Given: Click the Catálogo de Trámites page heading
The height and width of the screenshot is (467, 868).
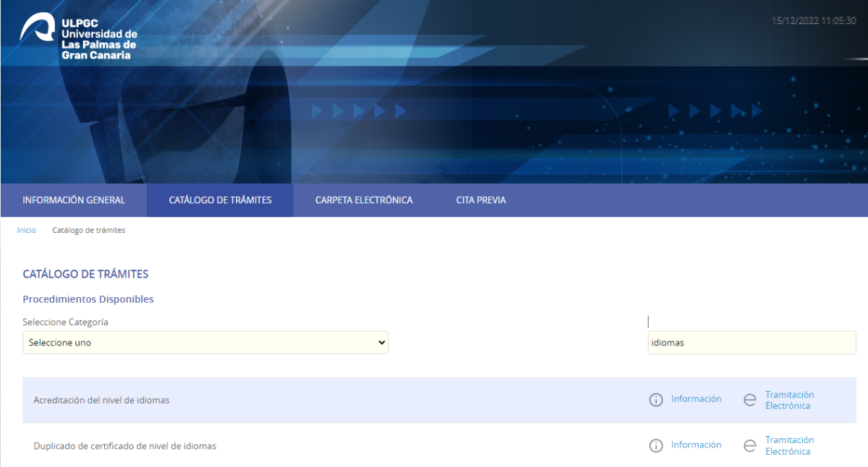Looking at the screenshot, I should (85, 274).
